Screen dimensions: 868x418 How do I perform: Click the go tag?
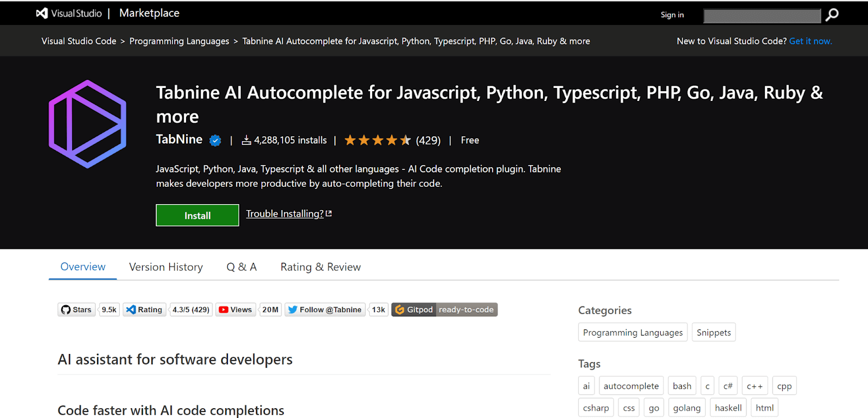click(x=654, y=407)
